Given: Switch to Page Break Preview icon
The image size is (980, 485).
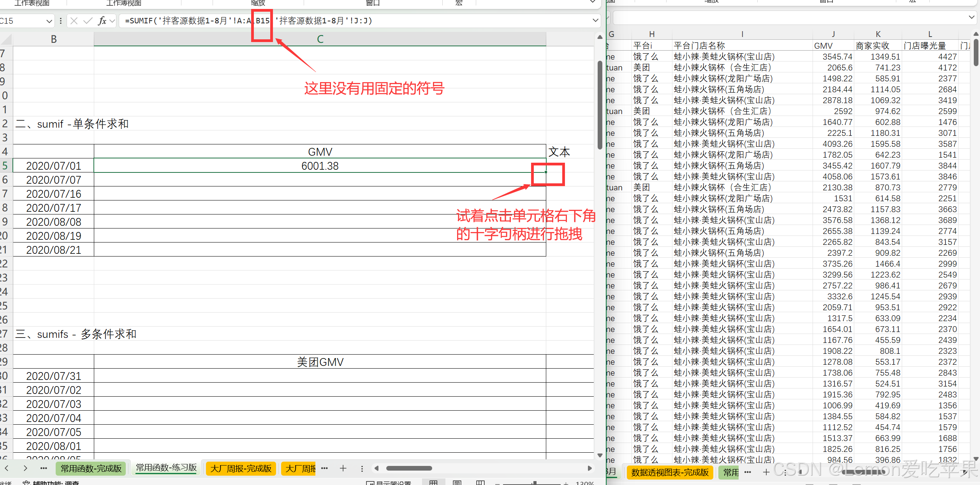Looking at the screenshot, I should click(x=480, y=483).
